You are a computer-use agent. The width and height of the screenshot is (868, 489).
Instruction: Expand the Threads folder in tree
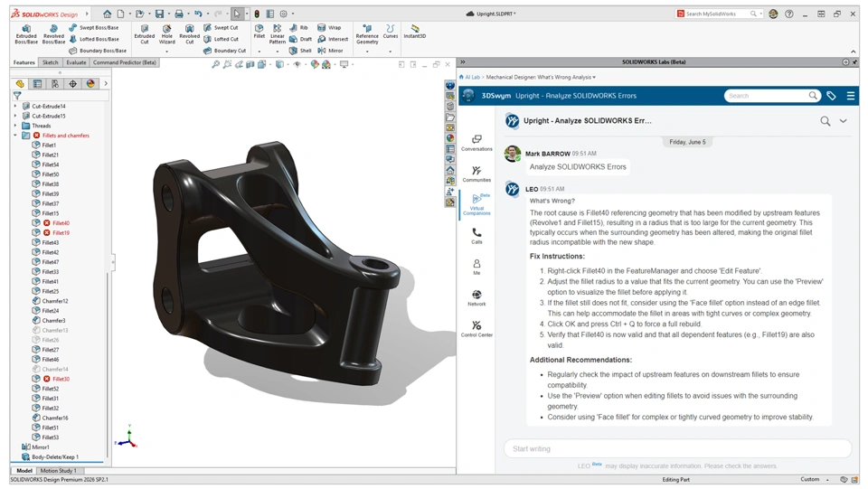[15, 126]
